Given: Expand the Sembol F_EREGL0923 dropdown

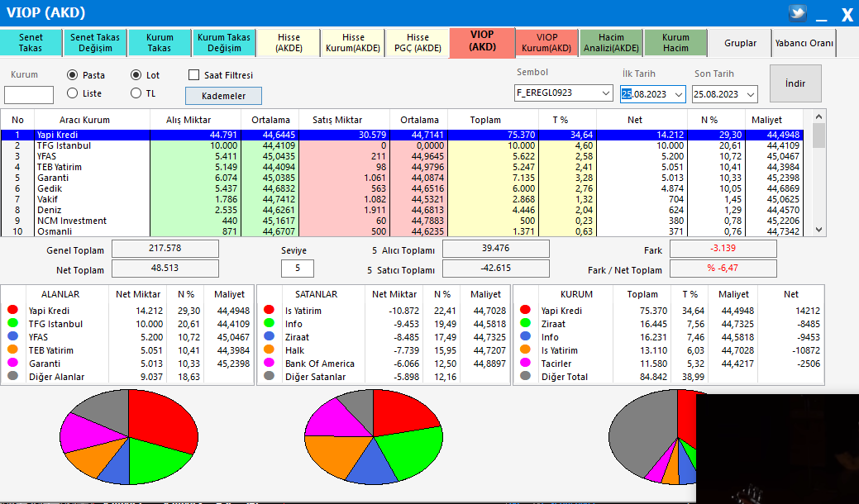Looking at the screenshot, I should pos(606,93).
